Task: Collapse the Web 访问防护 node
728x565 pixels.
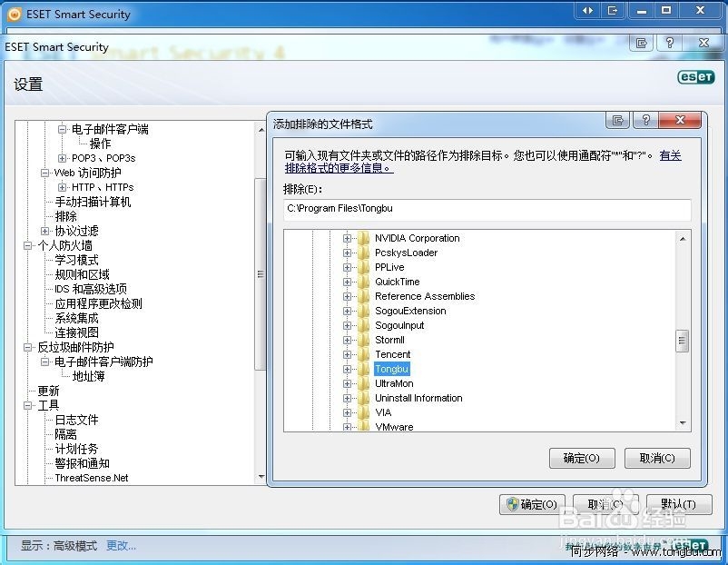Action: pyautogui.click(x=44, y=173)
